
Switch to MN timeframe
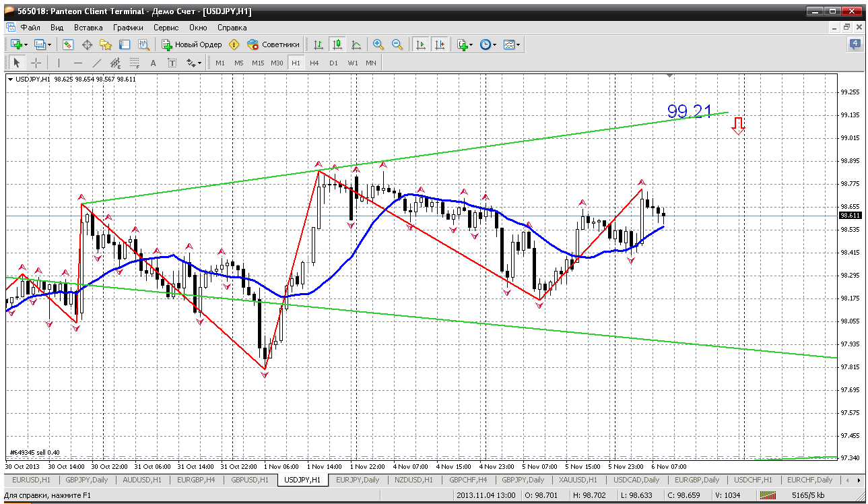pos(371,63)
